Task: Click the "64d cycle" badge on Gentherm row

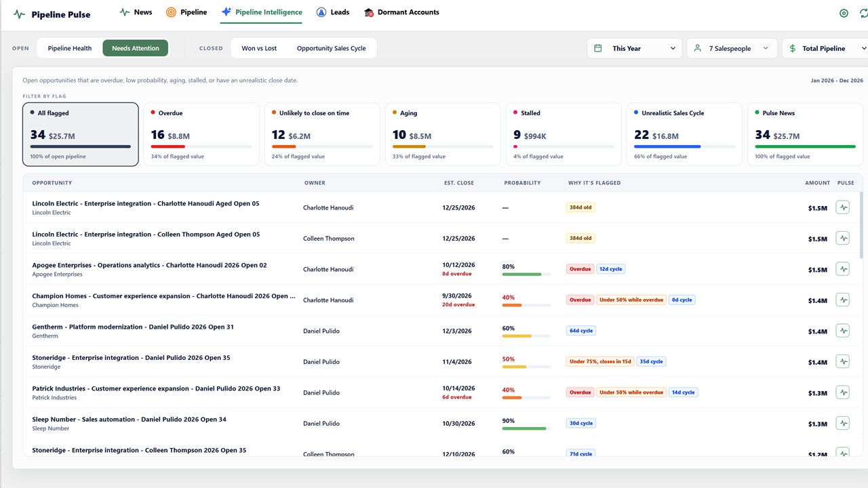Action: 581,331
